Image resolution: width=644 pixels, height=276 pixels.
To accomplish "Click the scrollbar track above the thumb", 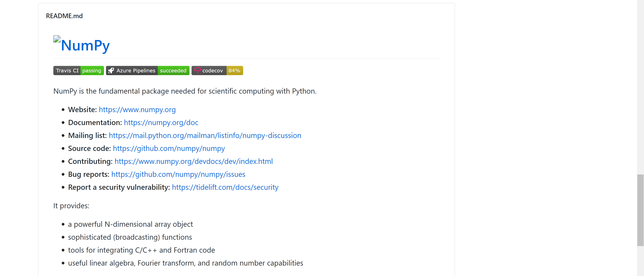I will [x=640, y=88].
